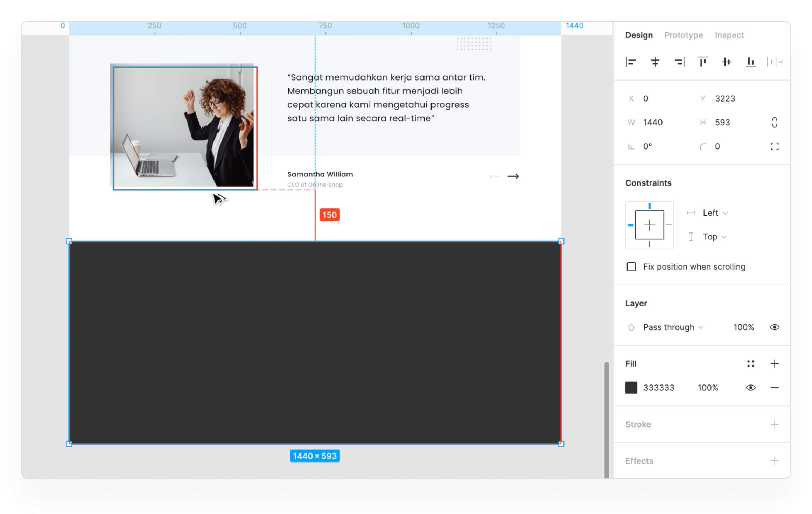Switch to the Inspect tab

[729, 35]
